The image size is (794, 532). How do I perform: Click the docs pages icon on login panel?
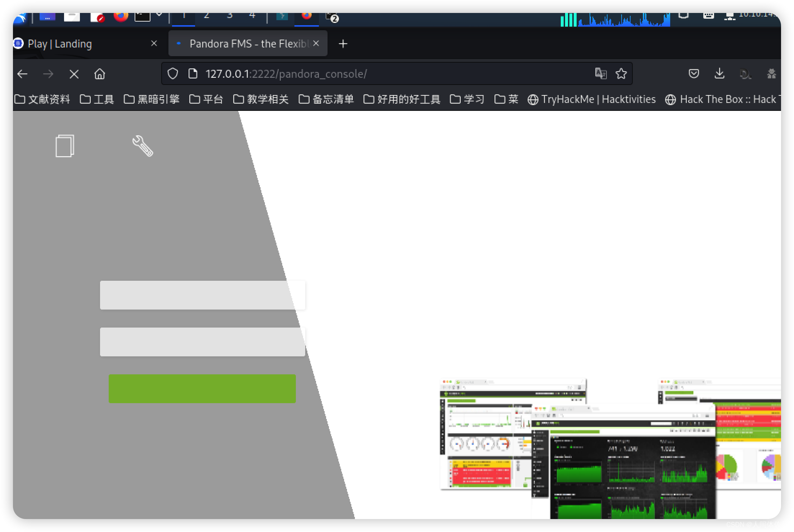click(x=65, y=146)
